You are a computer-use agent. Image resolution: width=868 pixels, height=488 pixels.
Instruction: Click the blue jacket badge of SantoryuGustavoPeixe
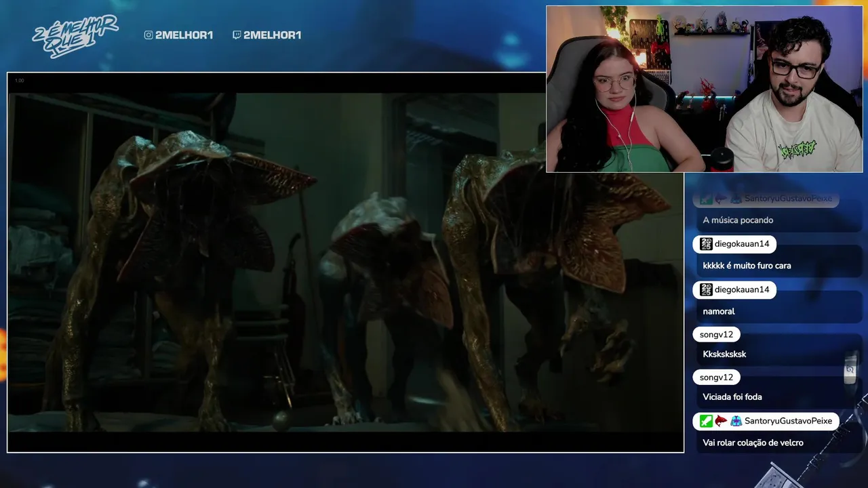pos(736,421)
